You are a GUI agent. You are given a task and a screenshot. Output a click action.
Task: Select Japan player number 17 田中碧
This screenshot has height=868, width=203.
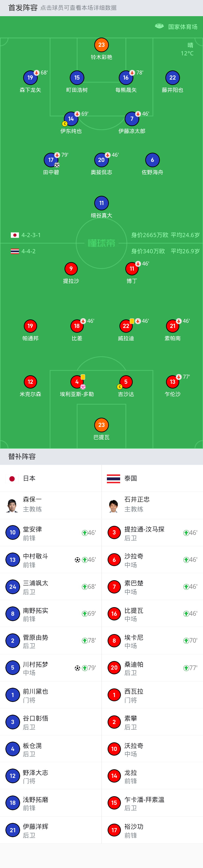[x=51, y=160]
